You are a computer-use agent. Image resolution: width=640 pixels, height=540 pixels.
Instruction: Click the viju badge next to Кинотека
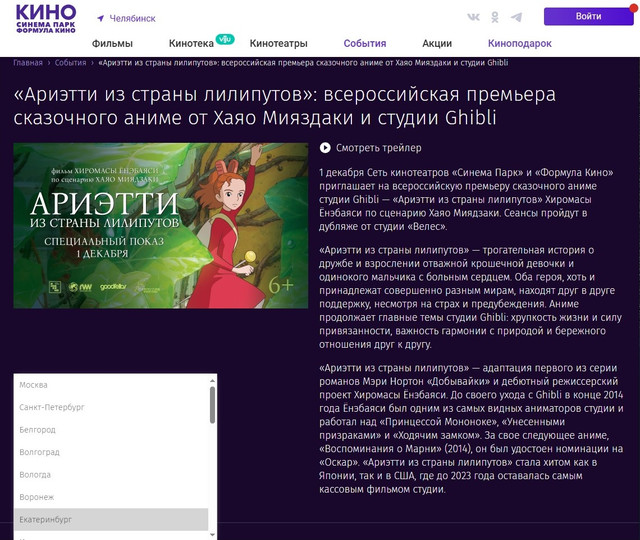pos(225,39)
